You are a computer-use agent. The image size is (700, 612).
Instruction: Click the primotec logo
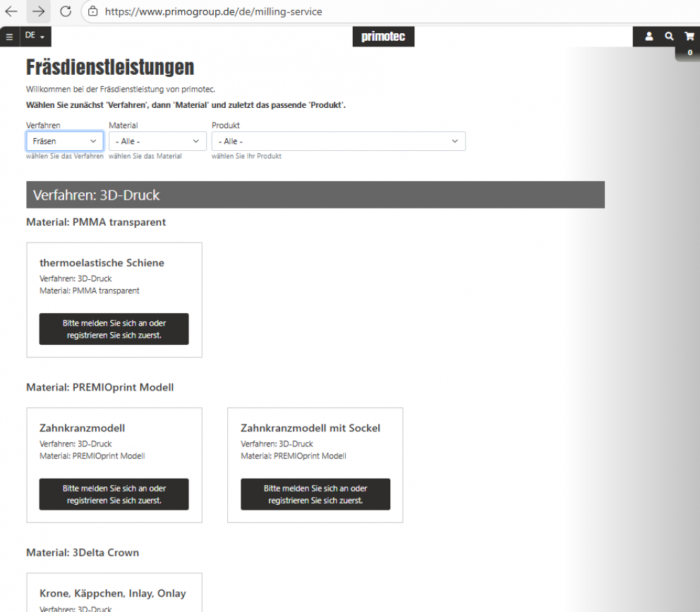(x=383, y=36)
